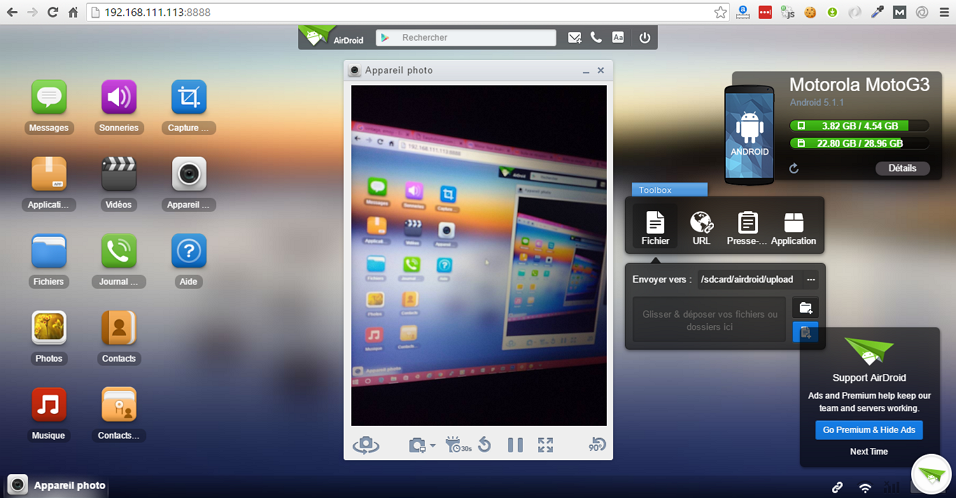This screenshot has height=498, width=956.
Task: Open the Chrome hamburger menu
Action: click(x=944, y=12)
